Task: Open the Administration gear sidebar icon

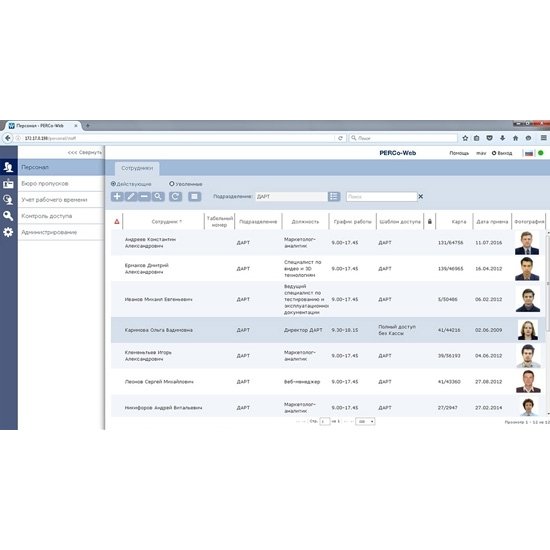Action: pyautogui.click(x=8, y=232)
